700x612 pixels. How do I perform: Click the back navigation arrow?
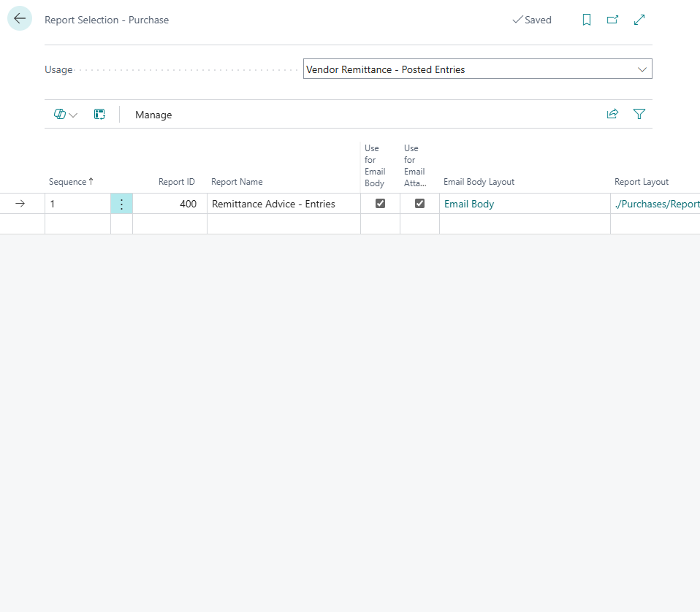click(x=19, y=18)
